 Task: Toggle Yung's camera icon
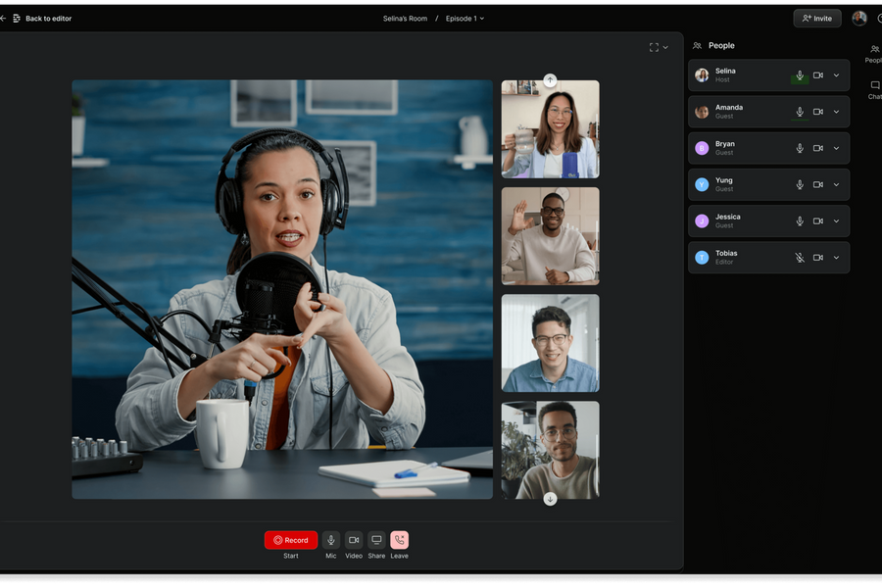[818, 184]
